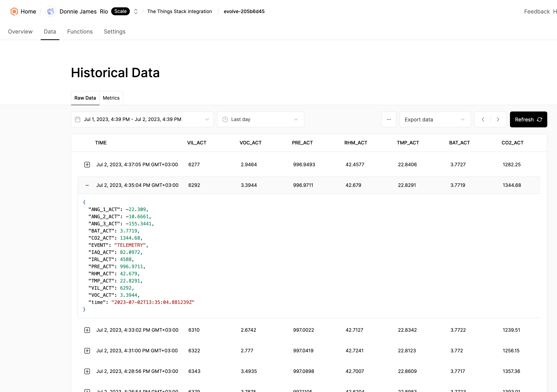The image size is (557, 392).
Task: Navigate to previous data page arrow
Action: click(x=483, y=119)
